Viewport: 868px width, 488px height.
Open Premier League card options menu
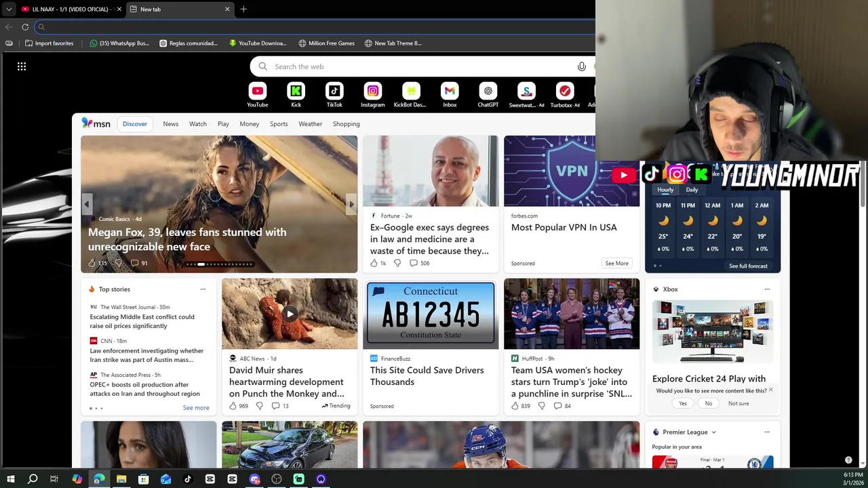point(767,432)
